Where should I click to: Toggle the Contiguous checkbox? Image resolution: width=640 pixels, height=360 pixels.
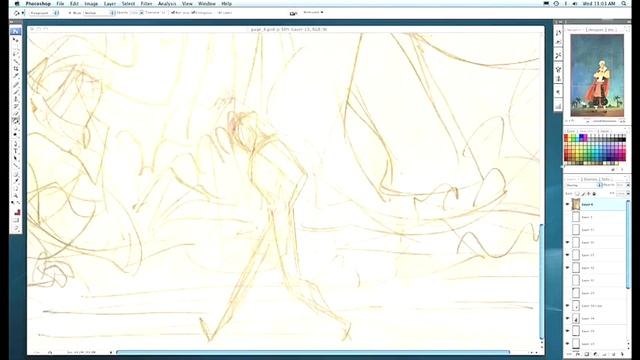[193, 13]
